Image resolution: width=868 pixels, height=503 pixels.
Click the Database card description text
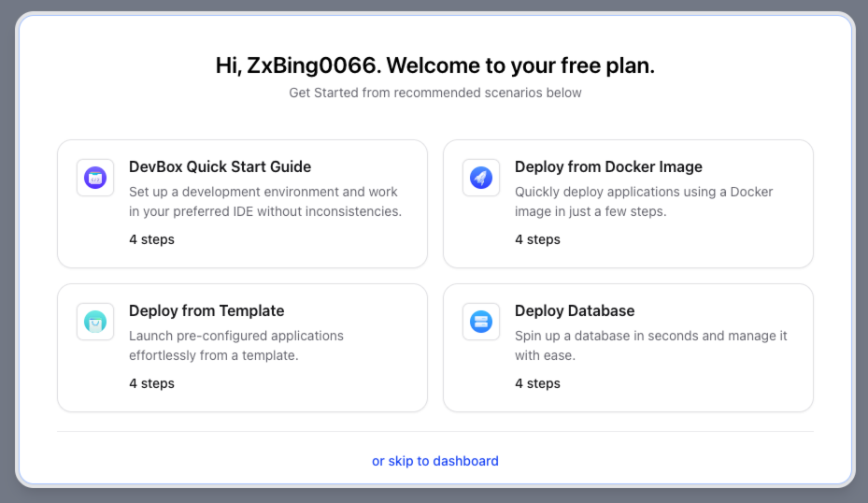click(650, 345)
